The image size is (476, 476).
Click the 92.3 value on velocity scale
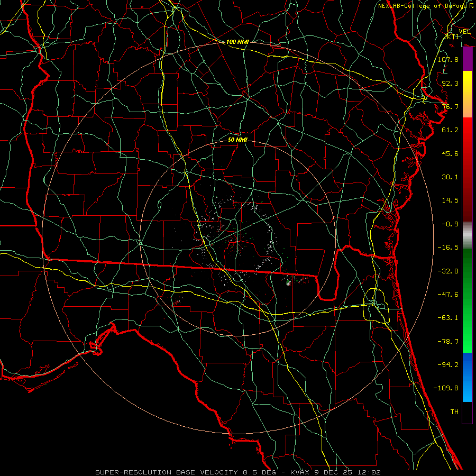pos(450,83)
